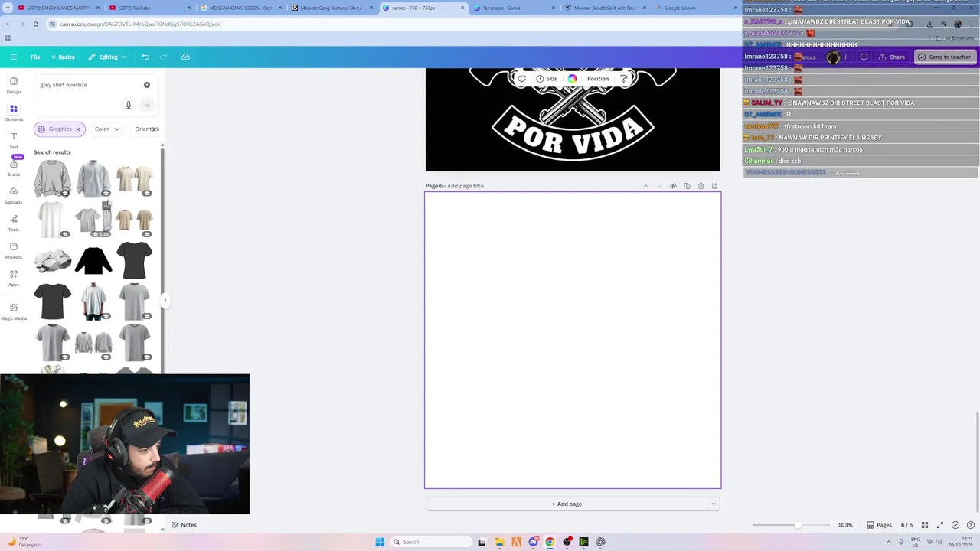Select the black long-sleeve shirt graphic
Screen dimensions: 980x551
tap(93, 260)
